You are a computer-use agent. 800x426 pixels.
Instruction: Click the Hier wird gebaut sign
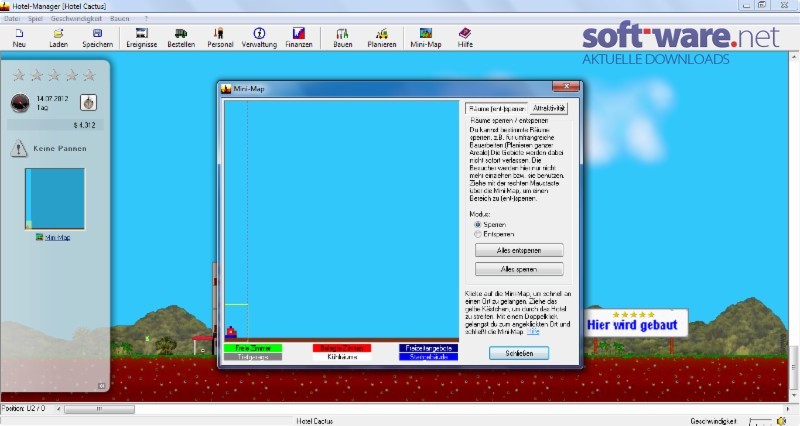tap(636, 323)
